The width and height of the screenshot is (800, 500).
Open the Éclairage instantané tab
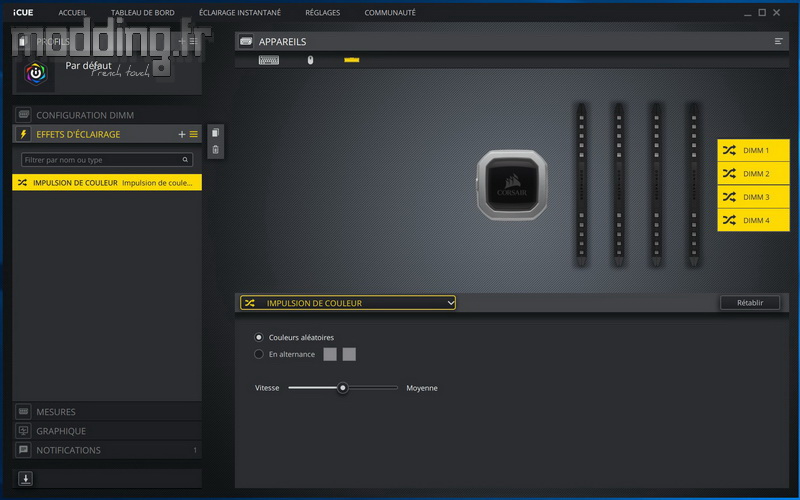point(240,12)
